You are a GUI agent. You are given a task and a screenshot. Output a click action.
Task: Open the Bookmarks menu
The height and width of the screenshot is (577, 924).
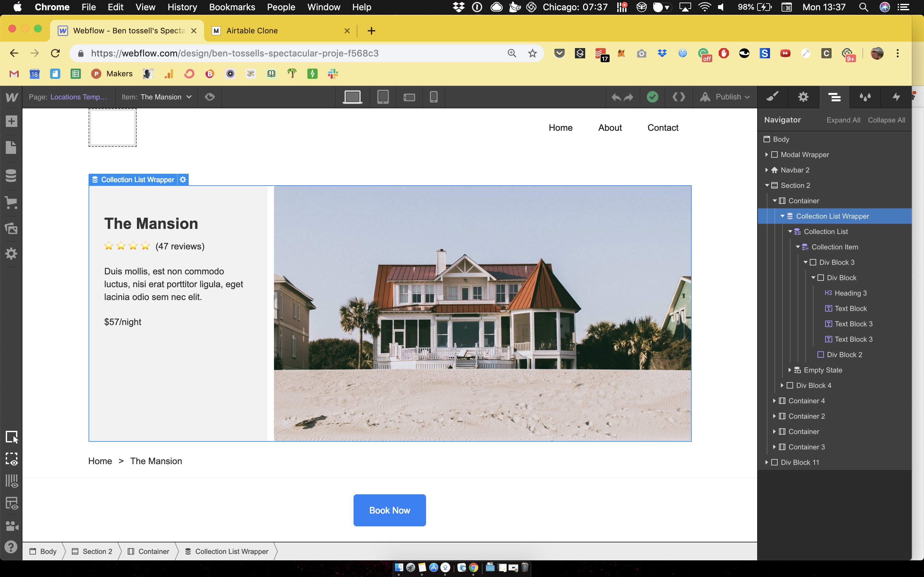click(232, 7)
